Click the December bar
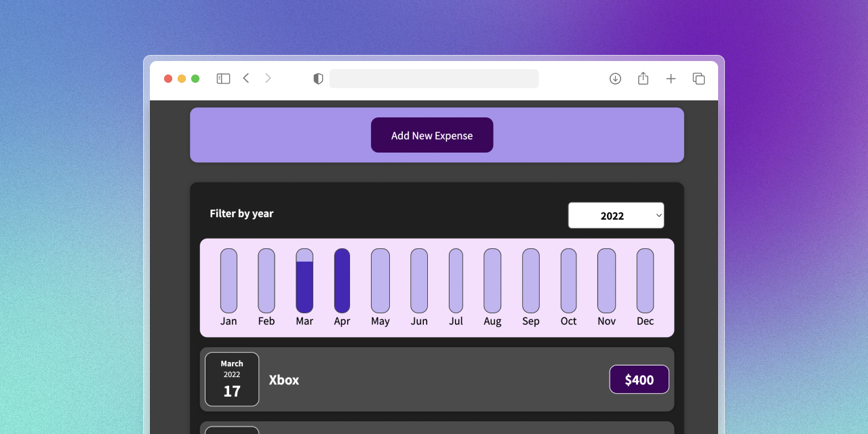The height and width of the screenshot is (434, 868). click(644, 281)
